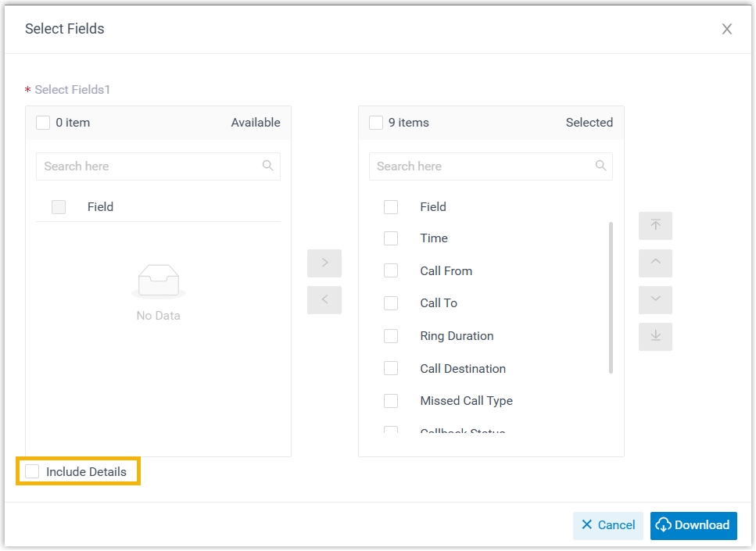Check the Missed Call Type field
Image resolution: width=756 pixels, height=551 pixels.
pyautogui.click(x=391, y=401)
